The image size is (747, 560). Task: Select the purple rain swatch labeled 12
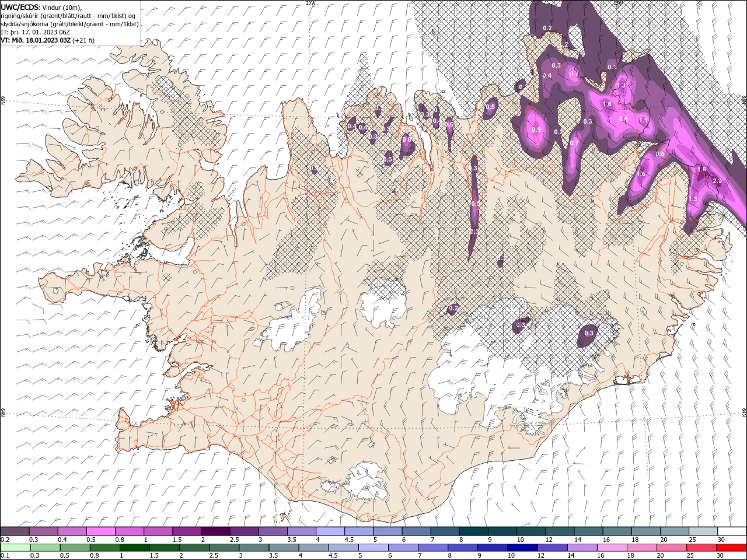click(x=551, y=548)
